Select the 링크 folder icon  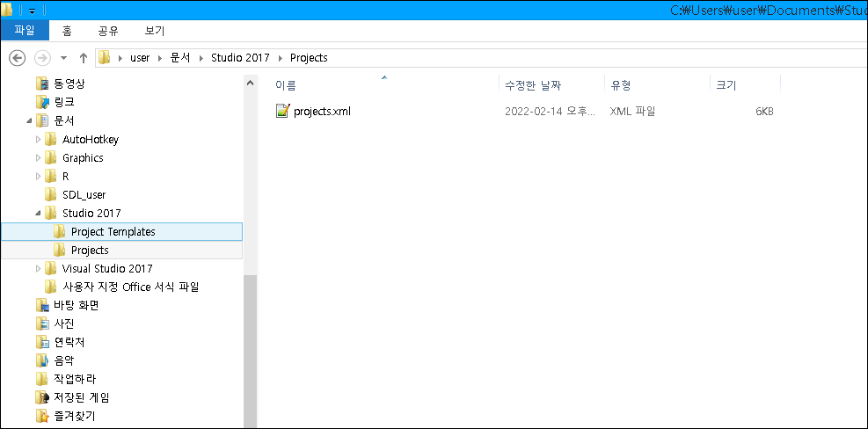[42, 102]
